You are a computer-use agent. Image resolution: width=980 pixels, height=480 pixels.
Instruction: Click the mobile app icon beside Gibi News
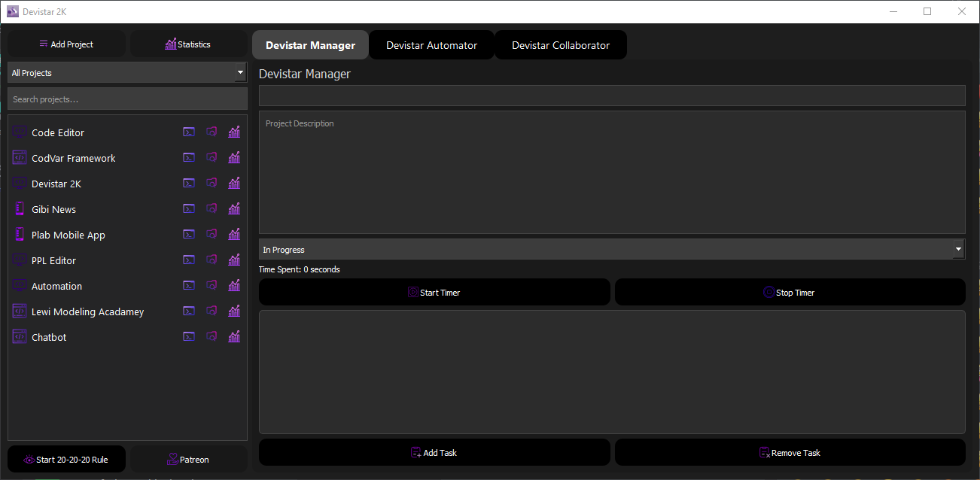click(19, 208)
